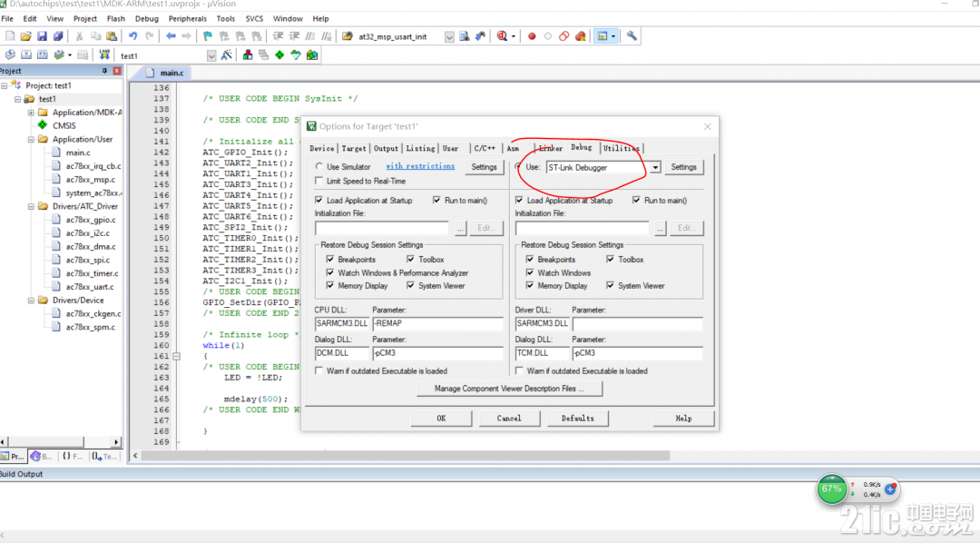This screenshot has width=980, height=543.
Task: Click the Translate file build icon
Action: click(10, 55)
